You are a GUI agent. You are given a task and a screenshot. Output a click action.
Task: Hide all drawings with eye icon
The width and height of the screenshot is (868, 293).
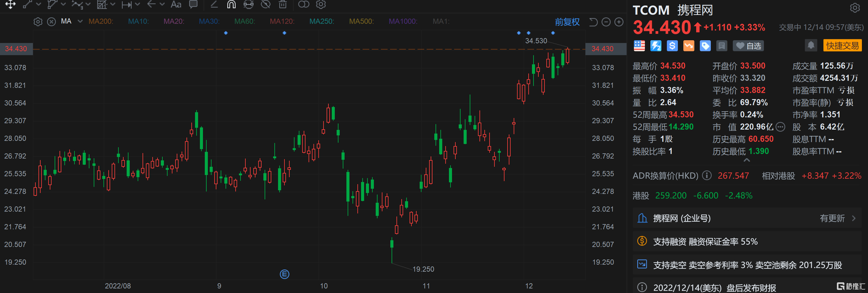pos(266,4)
